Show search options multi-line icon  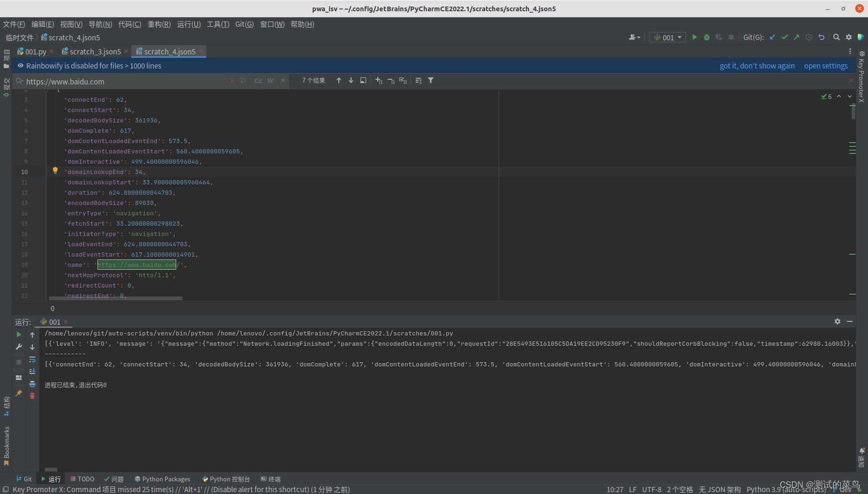(419, 81)
